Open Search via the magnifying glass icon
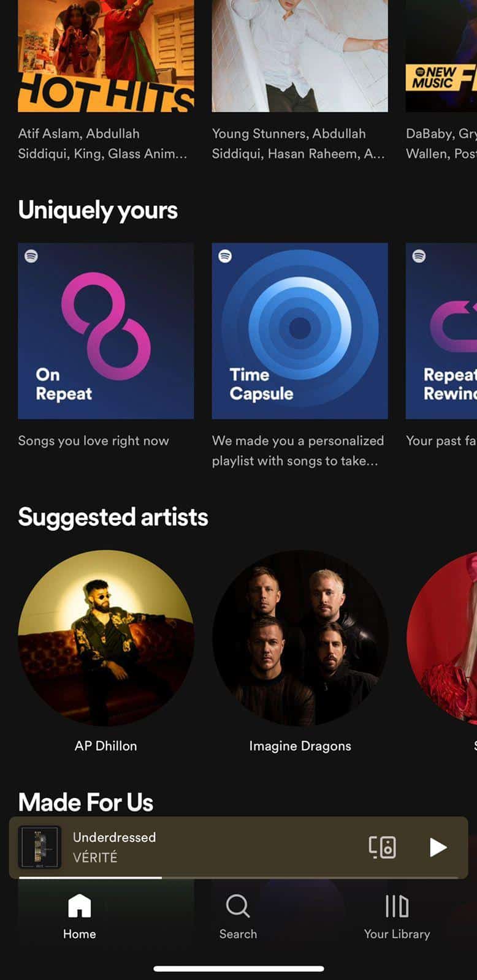This screenshot has height=980, width=477. point(238,906)
